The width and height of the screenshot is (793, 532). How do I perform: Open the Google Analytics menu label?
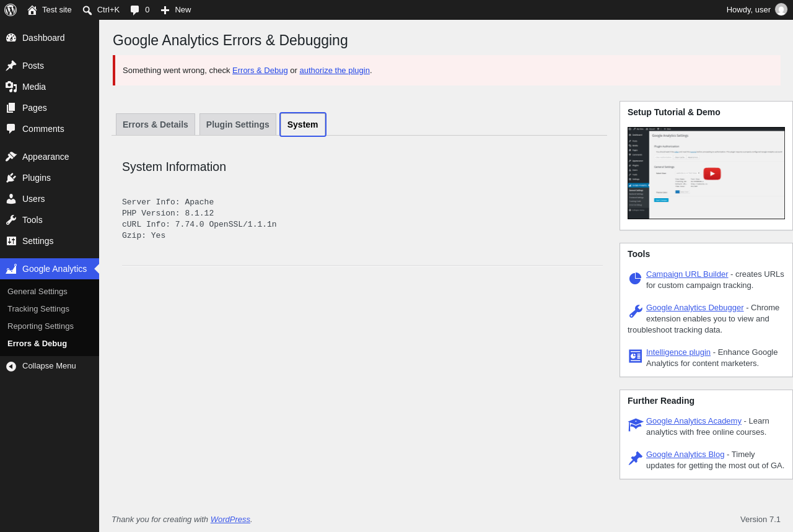(55, 269)
